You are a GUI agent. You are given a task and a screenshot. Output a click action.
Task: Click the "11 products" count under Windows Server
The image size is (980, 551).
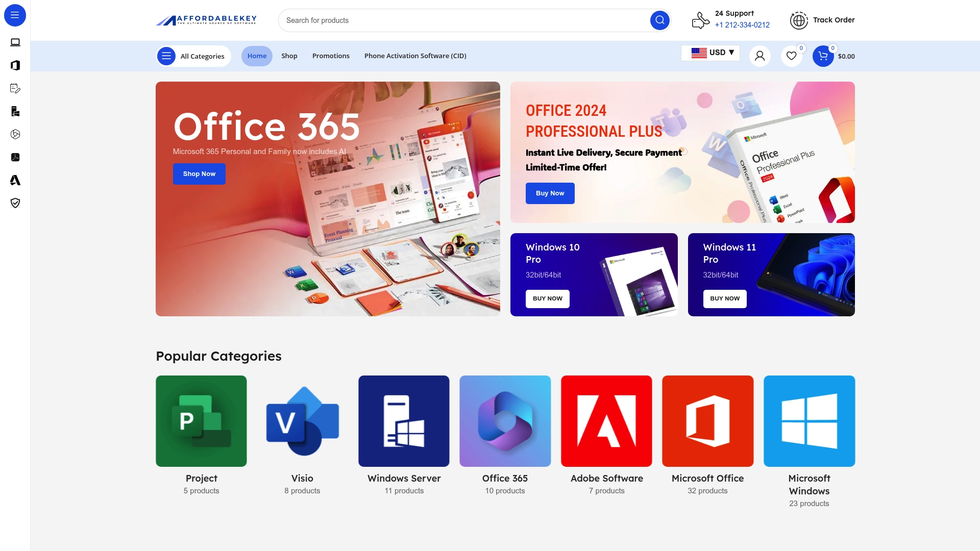point(404,491)
